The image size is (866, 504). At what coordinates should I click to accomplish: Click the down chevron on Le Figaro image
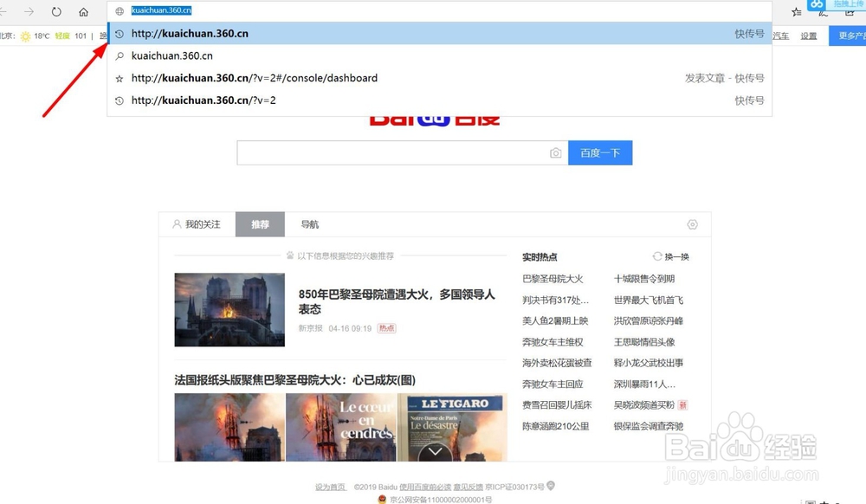[436, 451]
